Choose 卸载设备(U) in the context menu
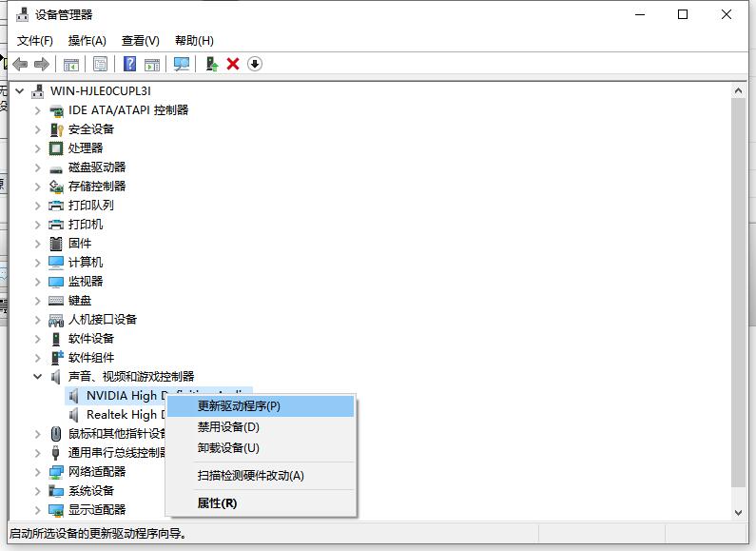The width and height of the screenshot is (756, 551). (228, 448)
